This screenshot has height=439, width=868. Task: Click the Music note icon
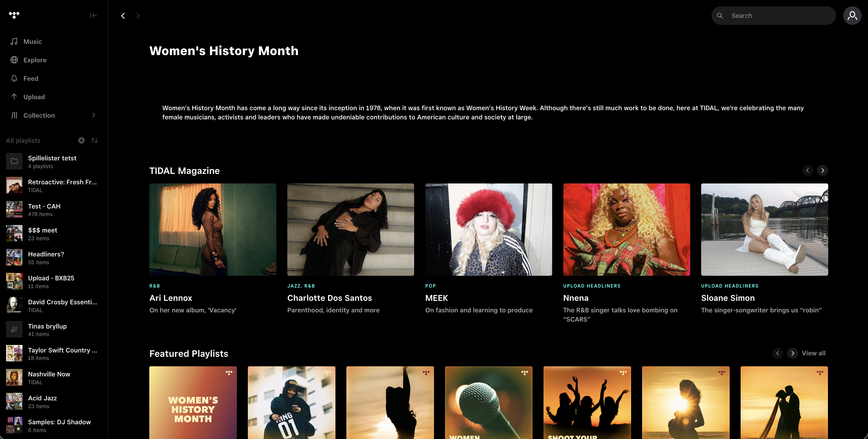tap(14, 42)
